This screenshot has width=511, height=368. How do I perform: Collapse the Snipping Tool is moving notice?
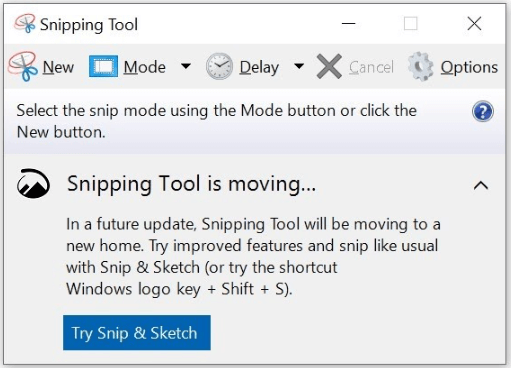(x=481, y=185)
